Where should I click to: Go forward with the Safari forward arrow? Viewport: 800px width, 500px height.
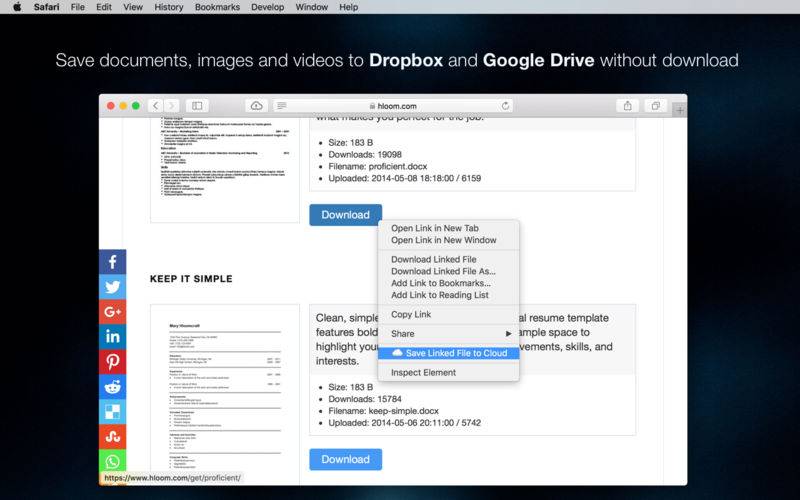[172, 106]
